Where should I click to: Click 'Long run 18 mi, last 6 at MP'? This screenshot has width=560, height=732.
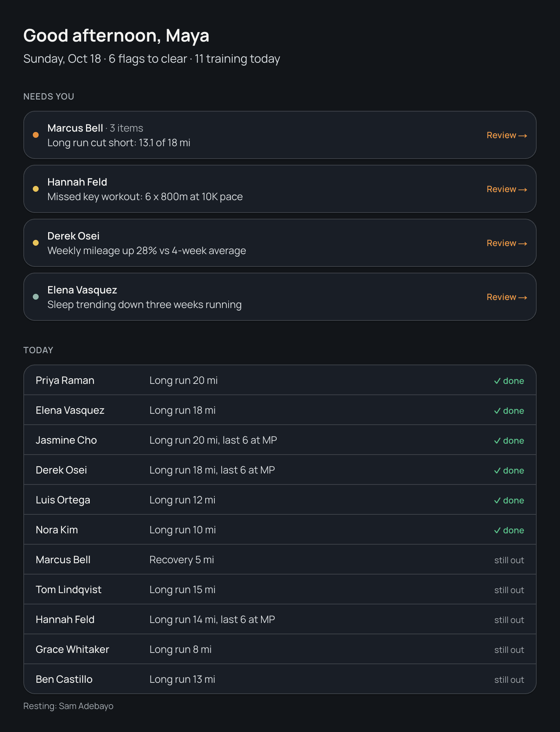tap(212, 470)
